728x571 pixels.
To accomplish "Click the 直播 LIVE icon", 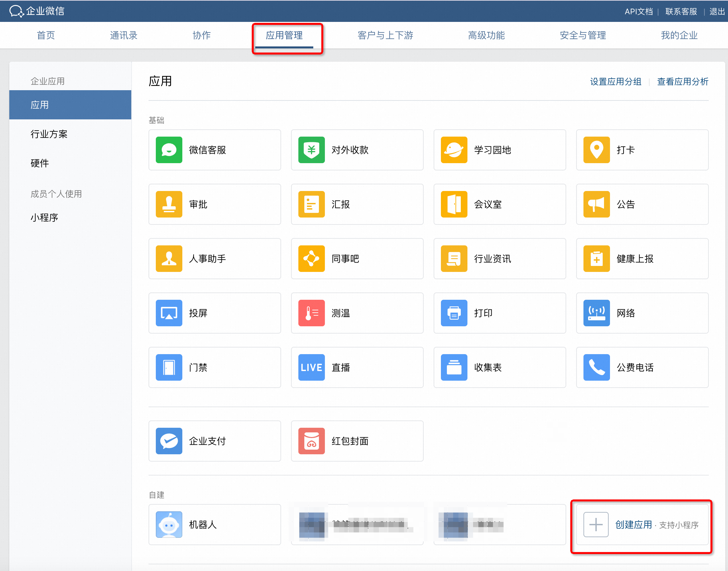I will (x=311, y=367).
